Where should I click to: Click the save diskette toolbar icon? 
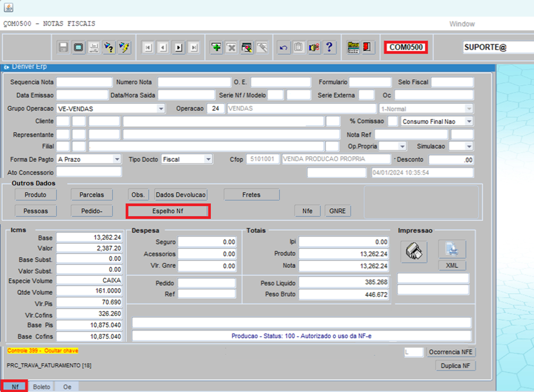(x=63, y=47)
